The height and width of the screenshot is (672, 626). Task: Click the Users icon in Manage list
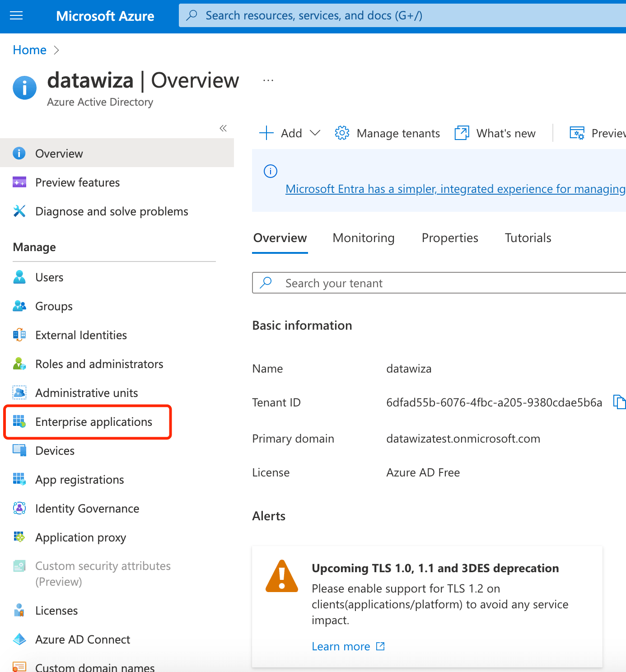click(x=19, y=277)
